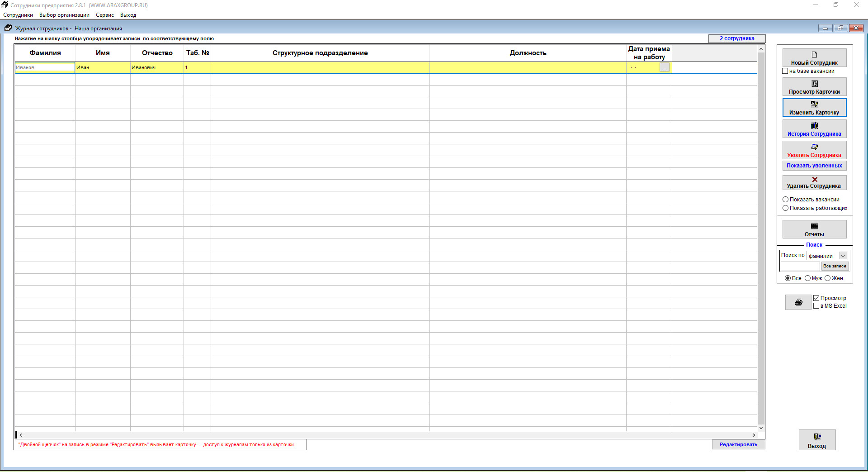868x472 pixels.
Task: Click the search text input field
Action: (800, 266)
